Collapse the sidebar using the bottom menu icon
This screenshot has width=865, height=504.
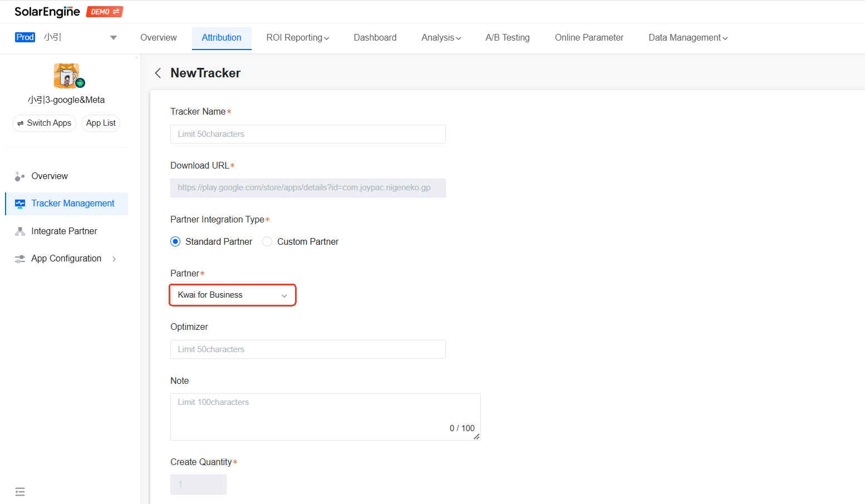coord(20,492)
